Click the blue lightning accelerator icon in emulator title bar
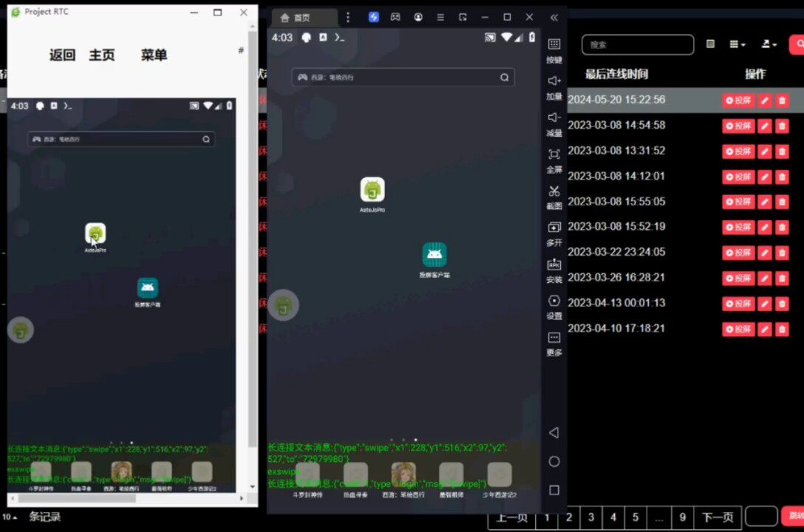Image resolution: width=804 pixels, height=532 pixels. 374,17
